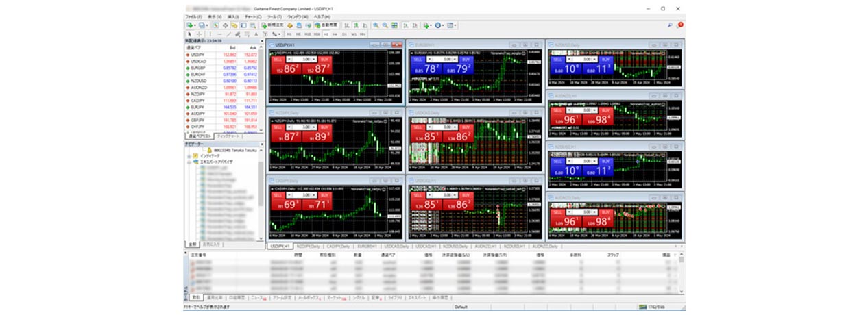Switch the chart to line chart style
Image resolution: width=868 pixels, height=315 pixels.
pyautogui.click(x=365, y=25)
